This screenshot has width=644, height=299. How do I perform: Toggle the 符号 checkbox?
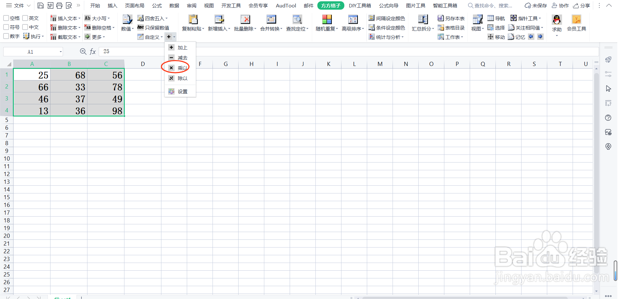pyautogui.click(x=6, y=27)
